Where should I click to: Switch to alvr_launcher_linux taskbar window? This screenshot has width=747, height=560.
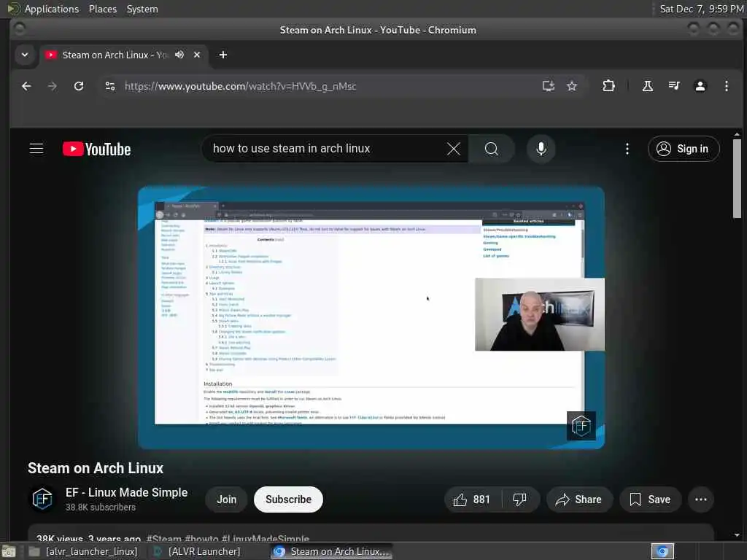(83, 551)
